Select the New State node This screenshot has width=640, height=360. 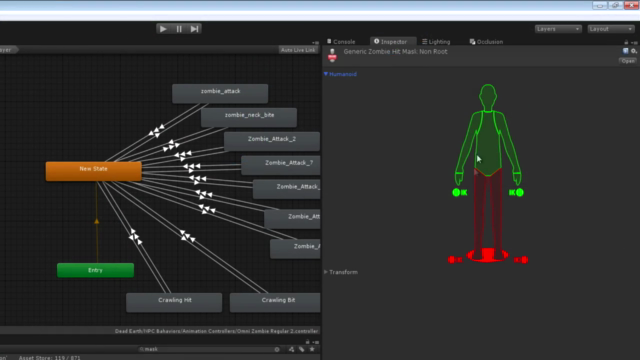click(x=93, y=171)
